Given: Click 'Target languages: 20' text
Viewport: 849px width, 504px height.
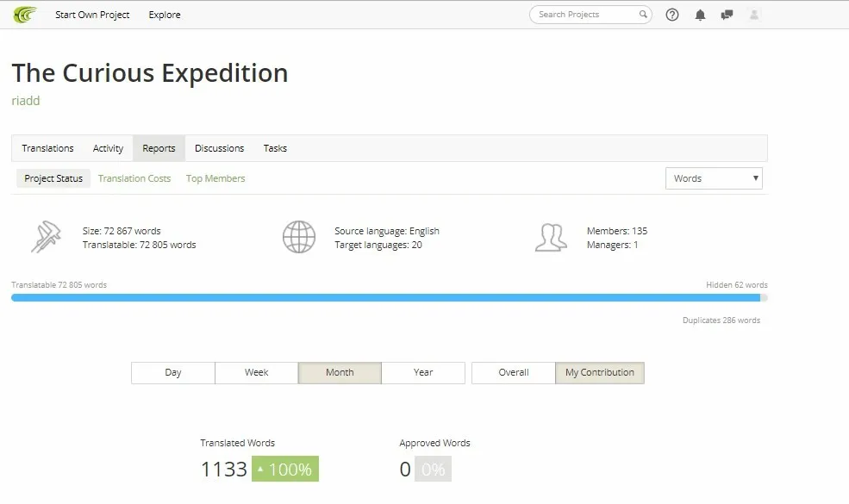Looking at the screenshot, I should pyautogui.click(x=378, y=246).
